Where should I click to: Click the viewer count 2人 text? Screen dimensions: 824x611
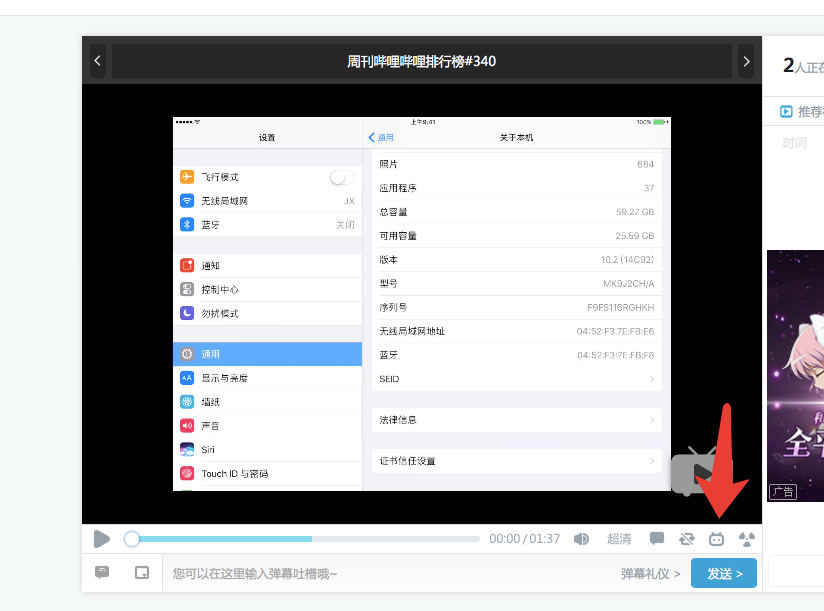tap(802, 66)
